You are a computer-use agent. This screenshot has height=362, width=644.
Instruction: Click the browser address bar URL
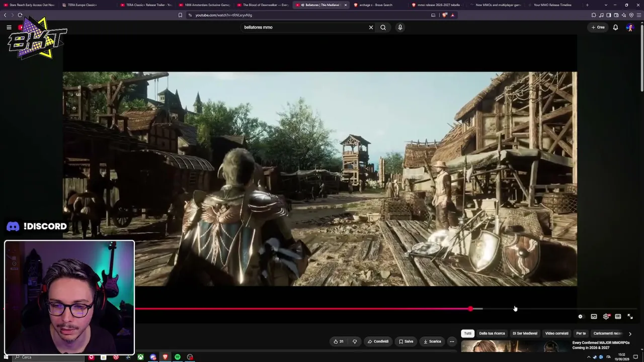click(223, 15)
